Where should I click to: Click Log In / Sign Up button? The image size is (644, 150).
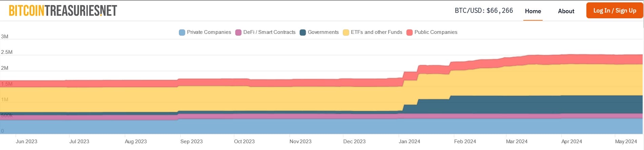pos(615,10)
